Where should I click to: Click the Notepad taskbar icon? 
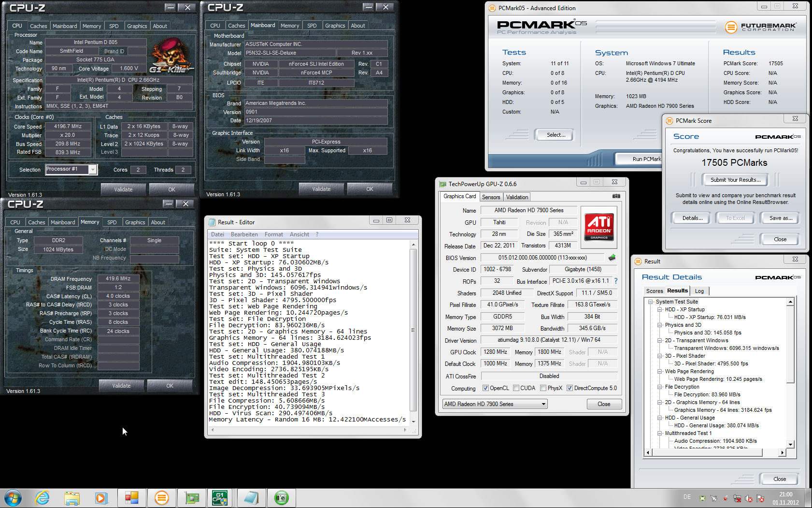[251, 498]
